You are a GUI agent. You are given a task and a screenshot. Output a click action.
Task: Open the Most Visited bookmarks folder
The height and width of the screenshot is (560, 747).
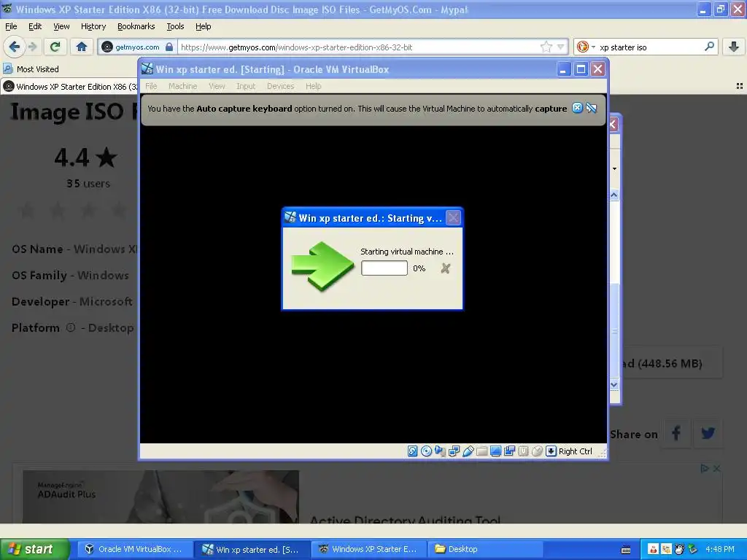[31, 69]
